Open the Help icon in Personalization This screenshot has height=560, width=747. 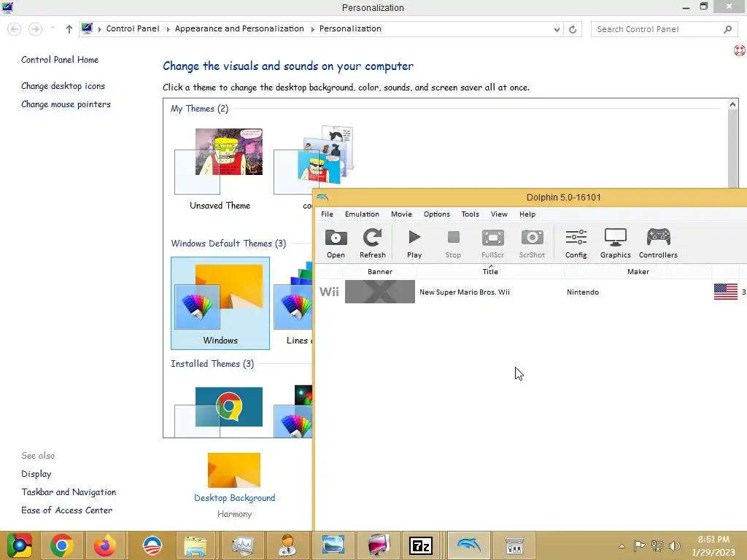(x=740, y=50)
